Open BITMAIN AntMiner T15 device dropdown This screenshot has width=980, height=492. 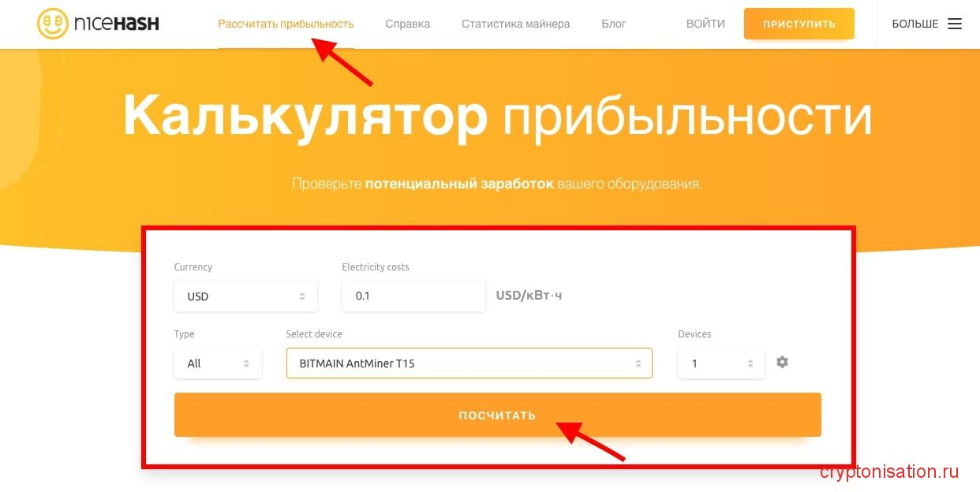click(x=469, y=363)
